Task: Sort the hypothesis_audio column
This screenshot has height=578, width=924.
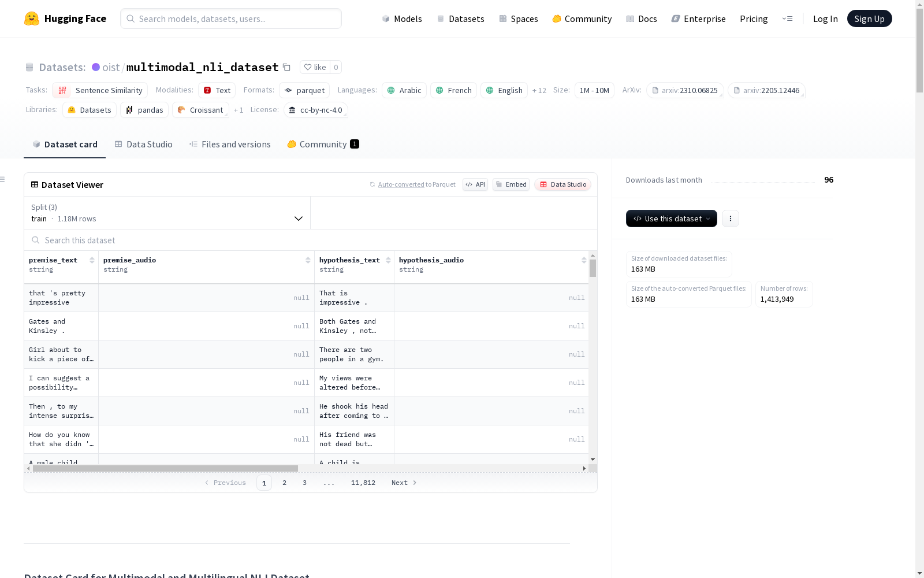Action: [x=584, y=260]
